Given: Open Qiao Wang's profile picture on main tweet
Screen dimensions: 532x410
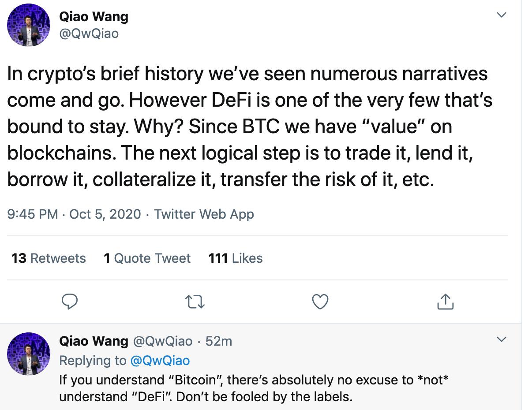Looking at the screenshot, I should 28,25.
